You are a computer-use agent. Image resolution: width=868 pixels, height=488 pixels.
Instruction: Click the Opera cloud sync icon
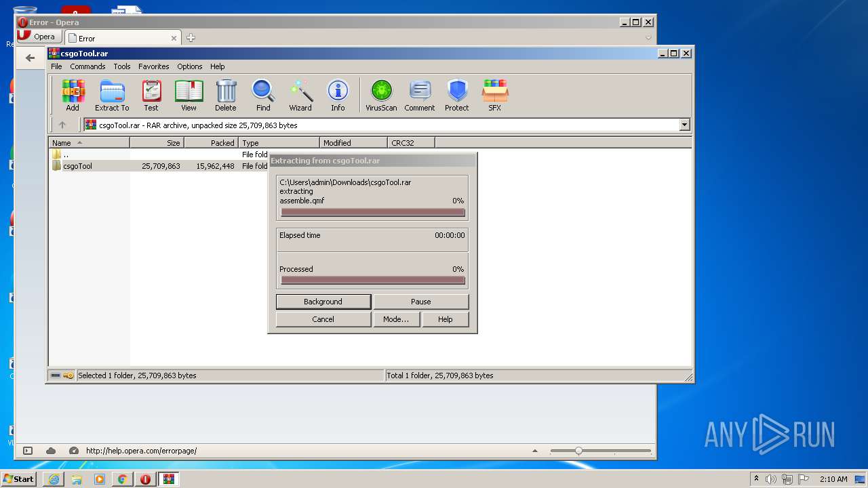coord(51,451)
